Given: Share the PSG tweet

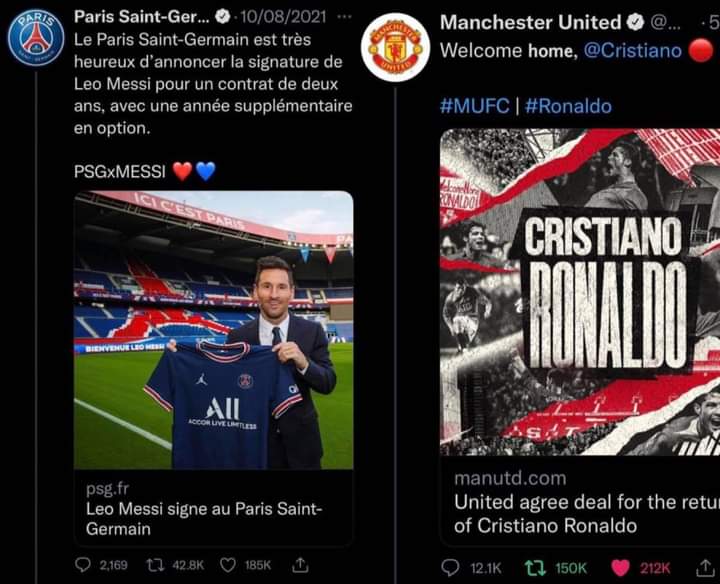Looking at the screenshot, I should pyautogui.click(x=300, y=565).
